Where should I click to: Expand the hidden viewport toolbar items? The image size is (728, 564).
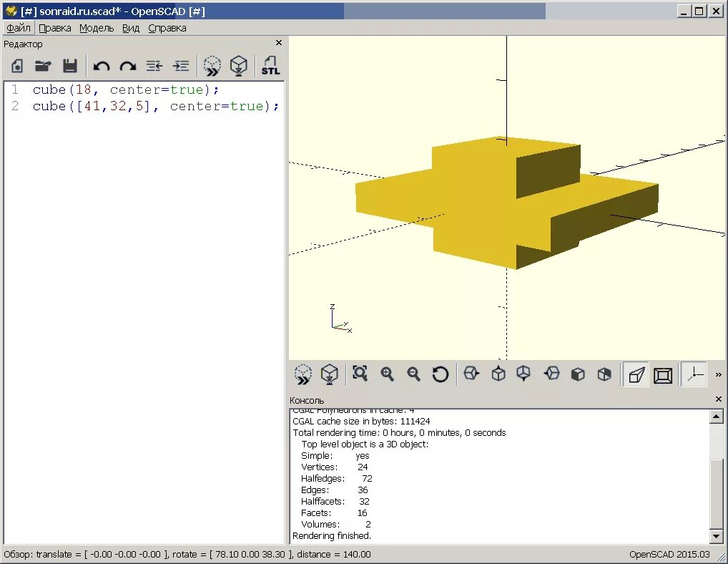click(718, 374)
